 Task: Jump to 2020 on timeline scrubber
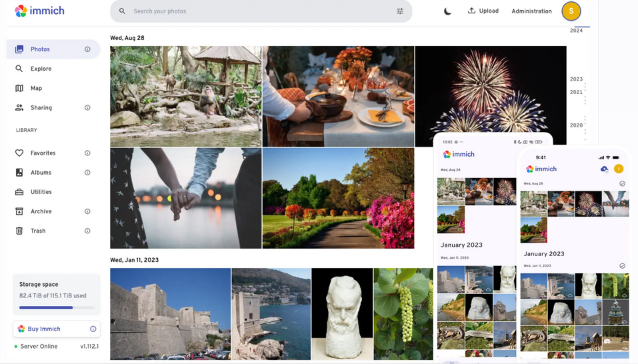tap(576, 125)
